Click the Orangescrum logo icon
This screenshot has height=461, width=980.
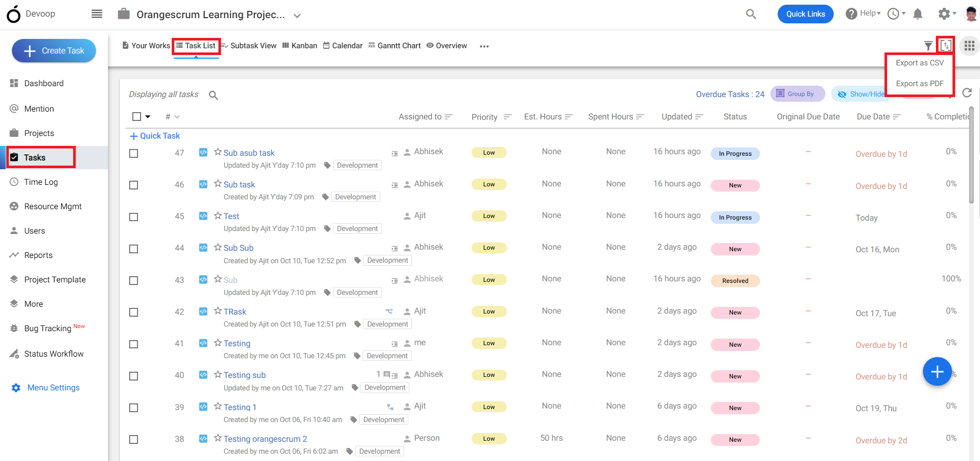(14, 14)
